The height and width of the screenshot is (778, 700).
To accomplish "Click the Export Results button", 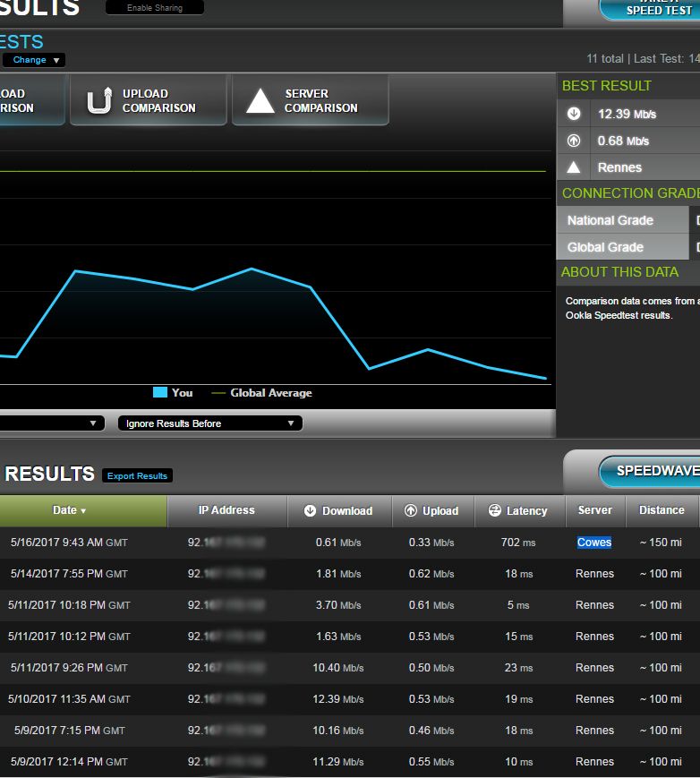I will pos(138,475).
